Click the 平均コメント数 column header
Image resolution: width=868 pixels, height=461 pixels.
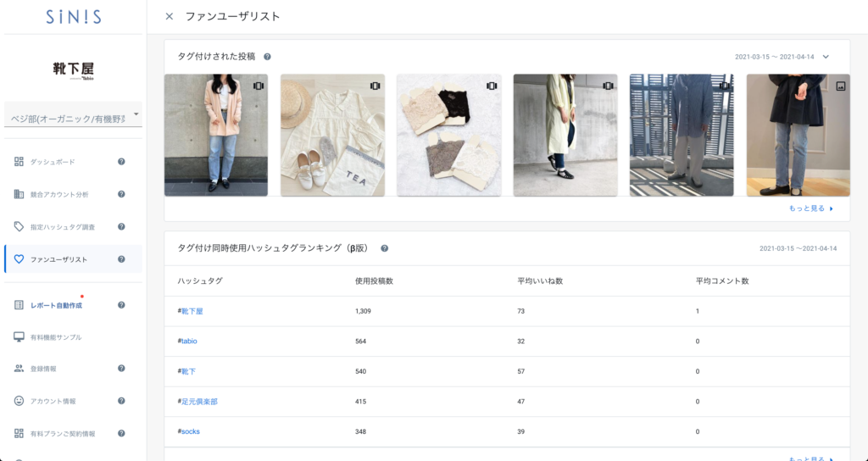point(722,281)
